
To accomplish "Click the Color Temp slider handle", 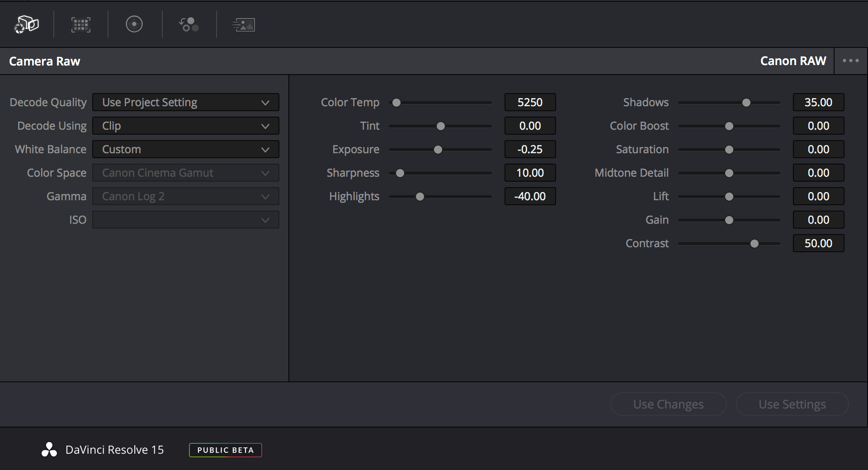I will 396,103.
